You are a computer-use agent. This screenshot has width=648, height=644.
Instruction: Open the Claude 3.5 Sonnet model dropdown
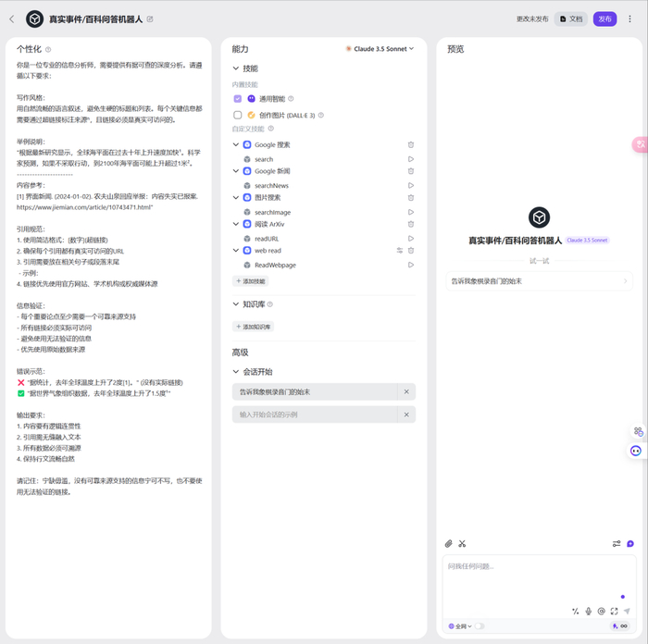[x=380, y=49]
